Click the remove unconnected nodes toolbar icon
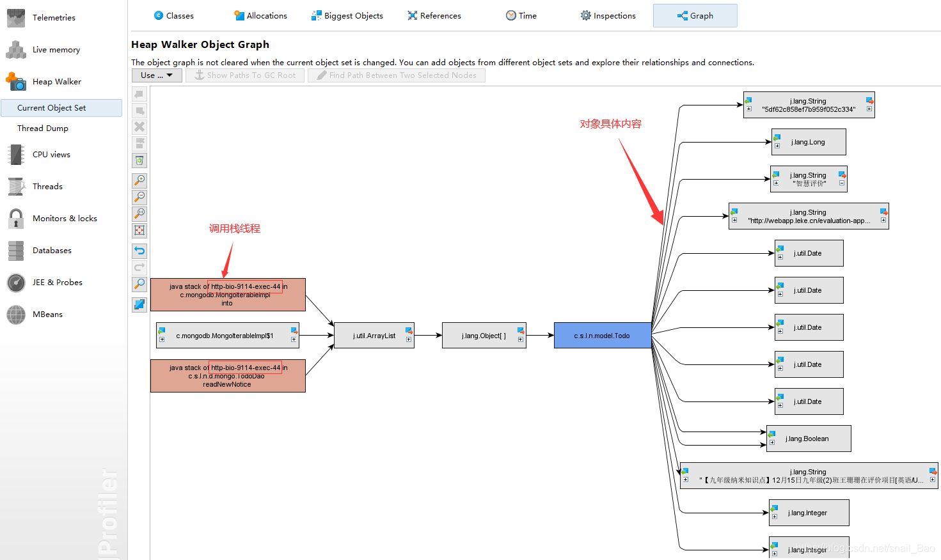This screenshot has height=560, width=941. [x=139, y=143]
